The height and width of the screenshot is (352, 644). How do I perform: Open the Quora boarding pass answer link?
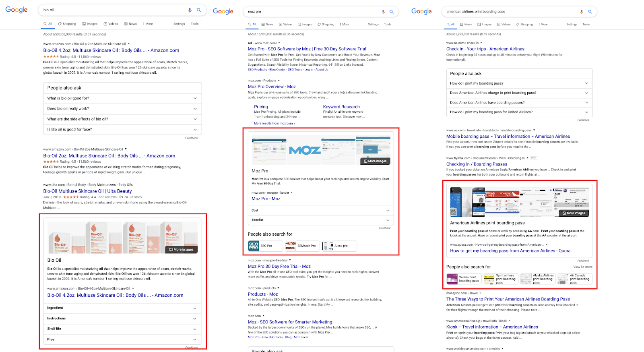point(510,251)
